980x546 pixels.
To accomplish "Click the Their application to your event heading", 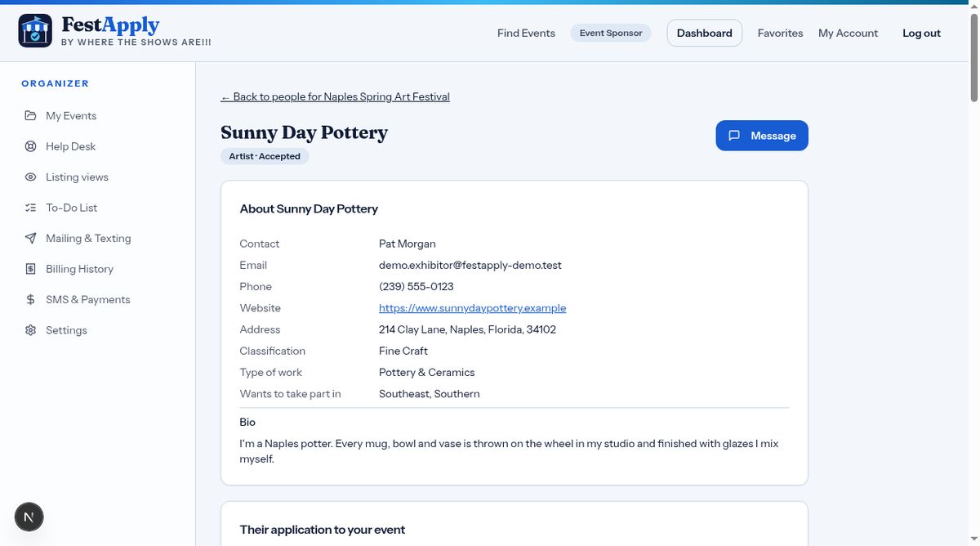I will pos(323,530).
